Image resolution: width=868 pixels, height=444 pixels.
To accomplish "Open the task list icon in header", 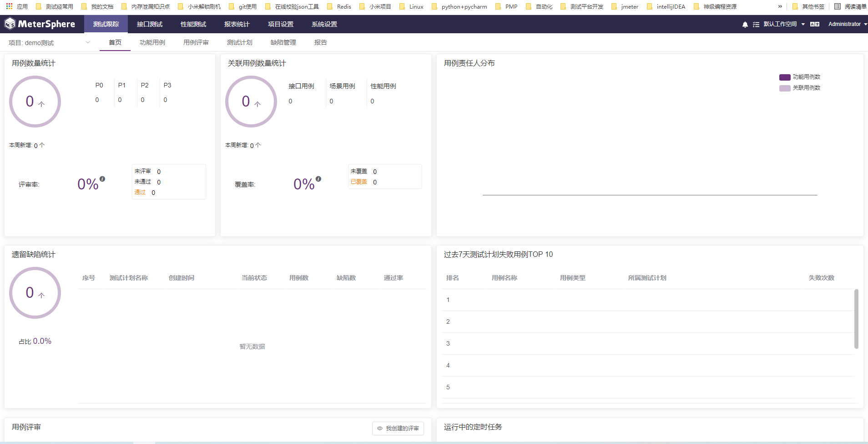I will (756, 25).
